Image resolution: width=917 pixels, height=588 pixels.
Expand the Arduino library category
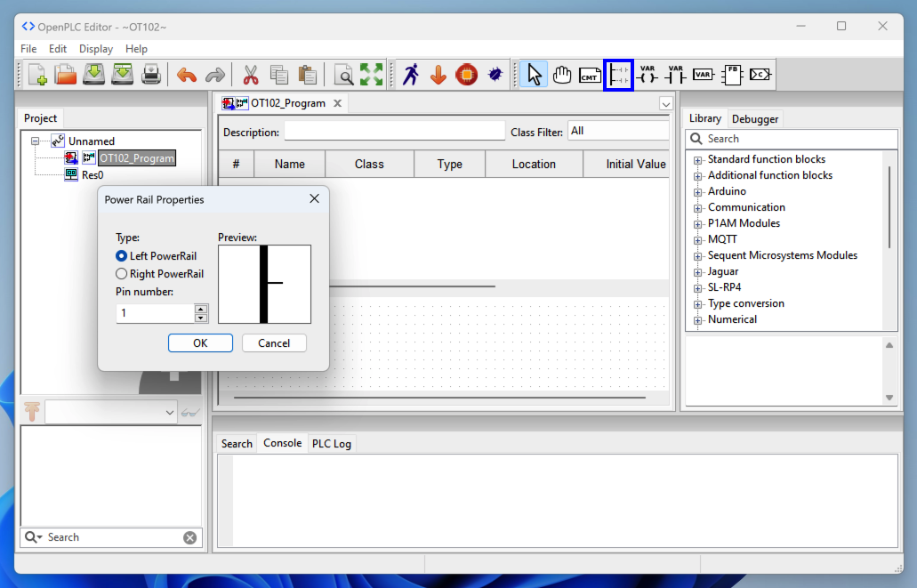(698, 192)
